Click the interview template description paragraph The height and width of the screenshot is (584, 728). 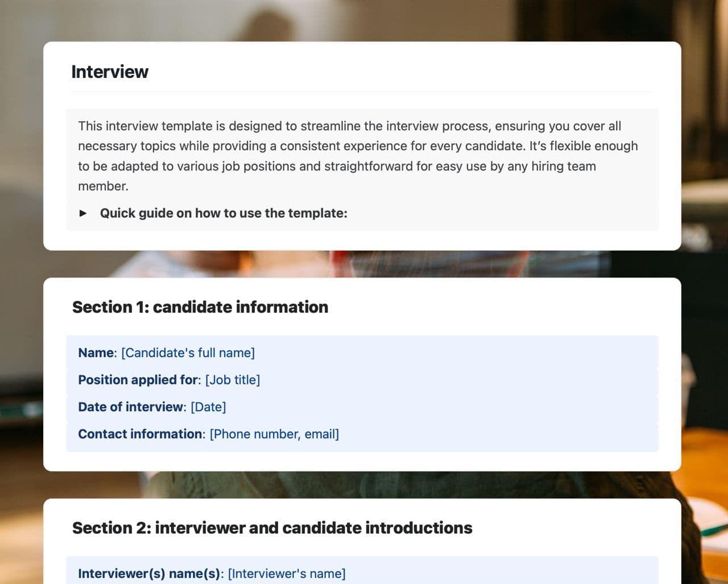tap(358, 156)
